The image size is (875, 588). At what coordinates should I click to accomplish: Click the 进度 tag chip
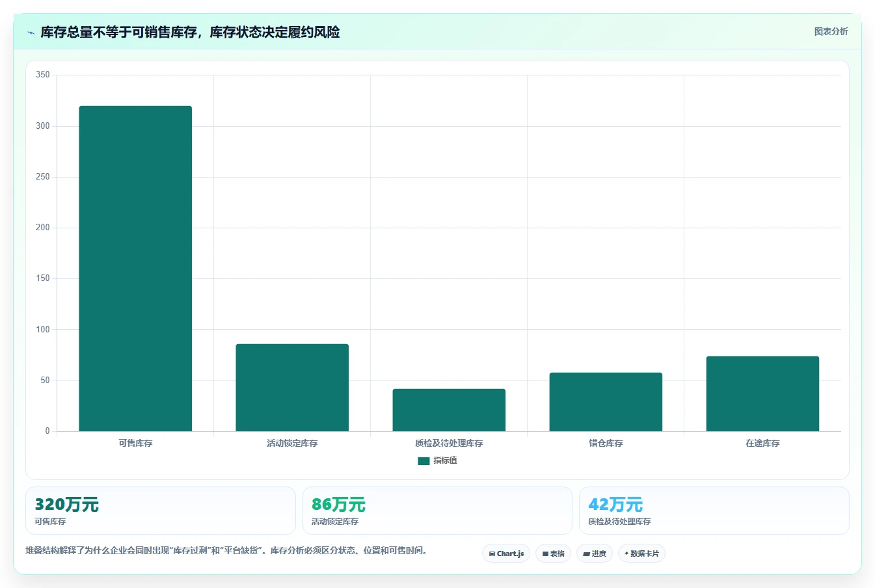pos(595,554)
